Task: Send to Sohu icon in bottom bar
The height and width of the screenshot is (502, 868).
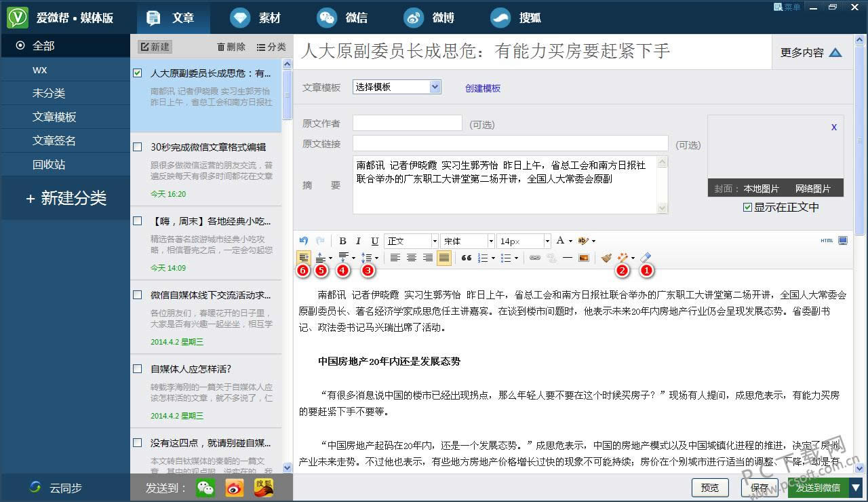Action: pyautogui.click(x=264, y=488)
